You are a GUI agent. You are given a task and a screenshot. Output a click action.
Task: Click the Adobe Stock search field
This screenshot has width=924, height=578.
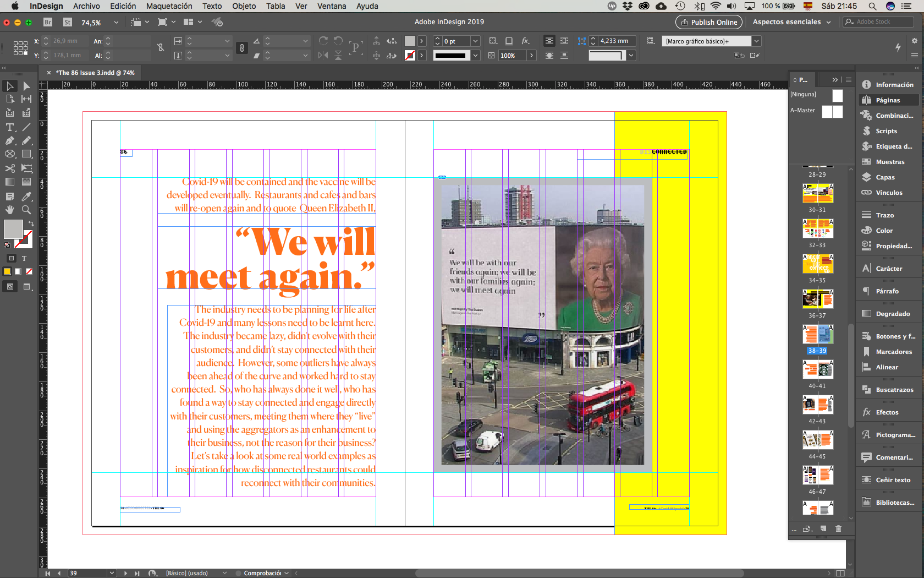[x=879, y=22]
